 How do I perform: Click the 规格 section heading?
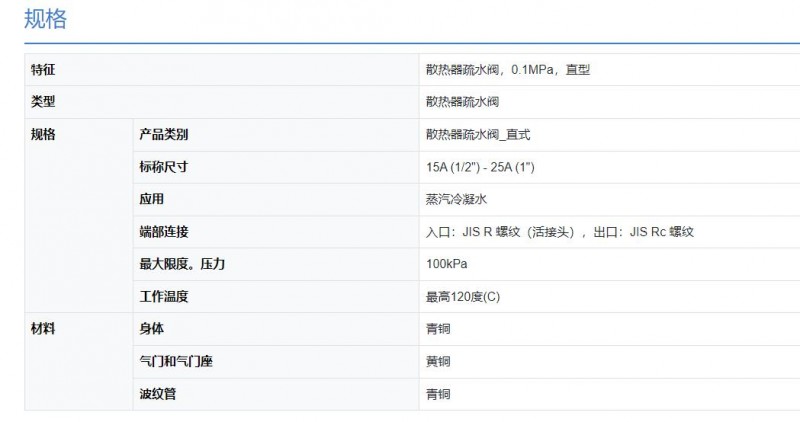pos(45,19)
